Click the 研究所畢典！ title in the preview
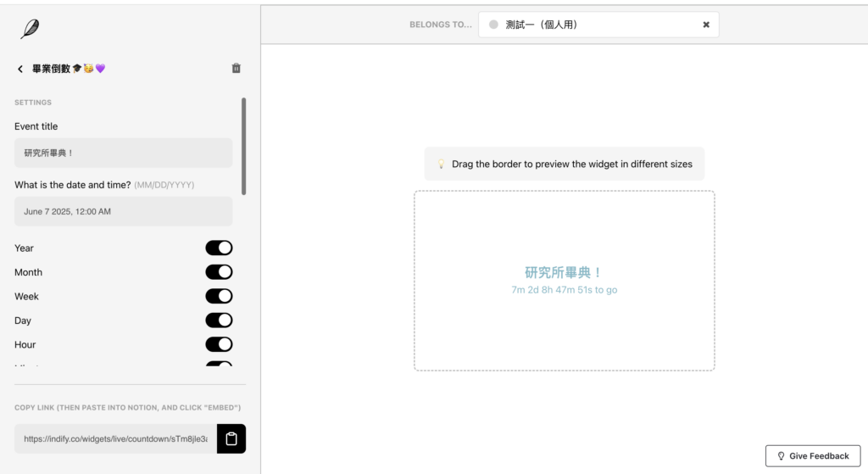Screen dimensions: 868x474 coord(564,272)
